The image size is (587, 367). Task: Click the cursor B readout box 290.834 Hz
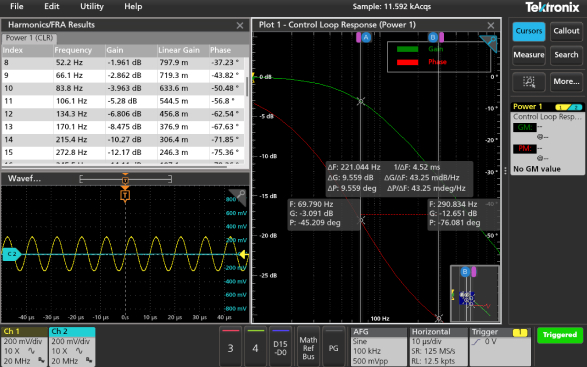coord(463,214)
